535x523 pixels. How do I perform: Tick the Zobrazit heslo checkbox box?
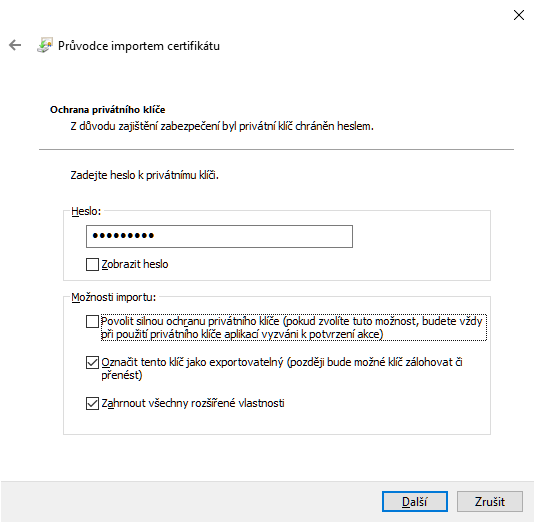(92, 264)
